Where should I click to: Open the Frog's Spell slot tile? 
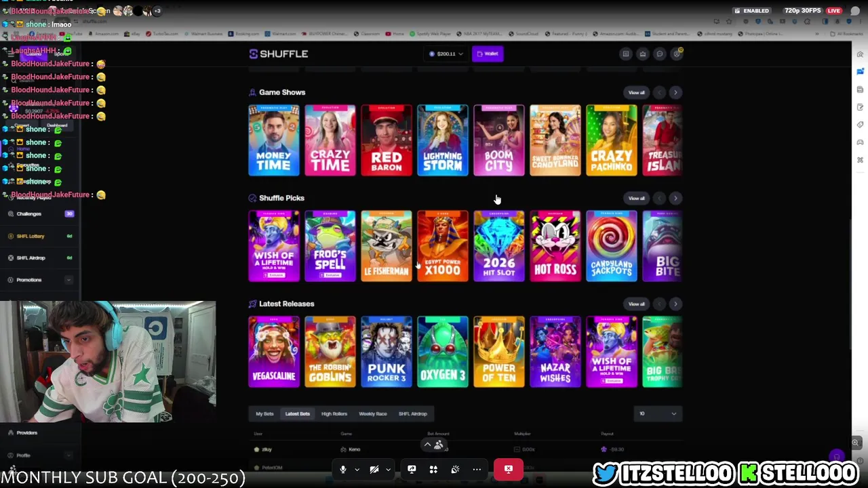330,246
